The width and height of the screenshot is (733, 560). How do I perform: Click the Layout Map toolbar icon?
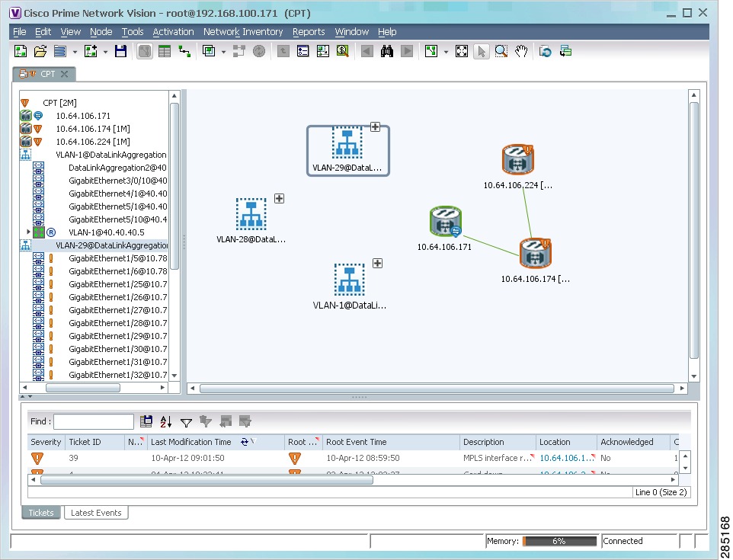pos(431,51)
